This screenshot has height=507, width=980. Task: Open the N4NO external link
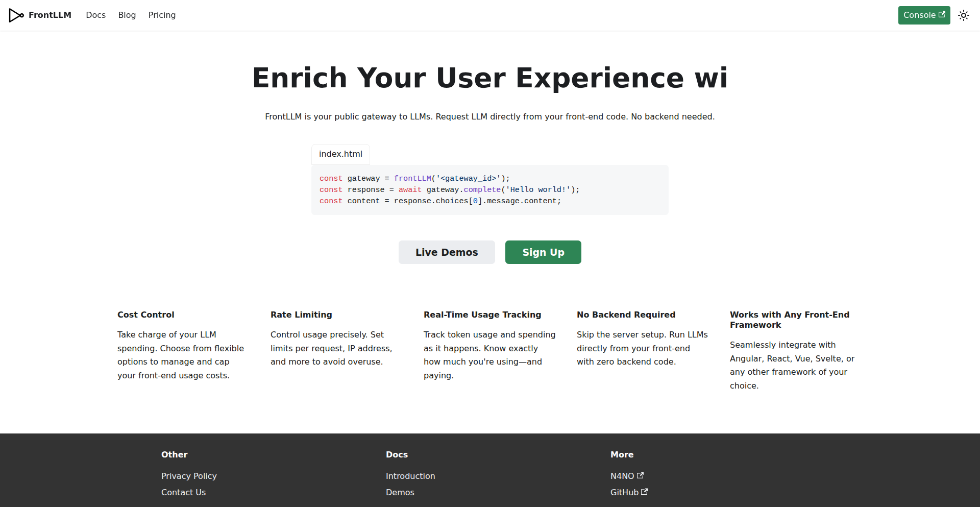627,476
